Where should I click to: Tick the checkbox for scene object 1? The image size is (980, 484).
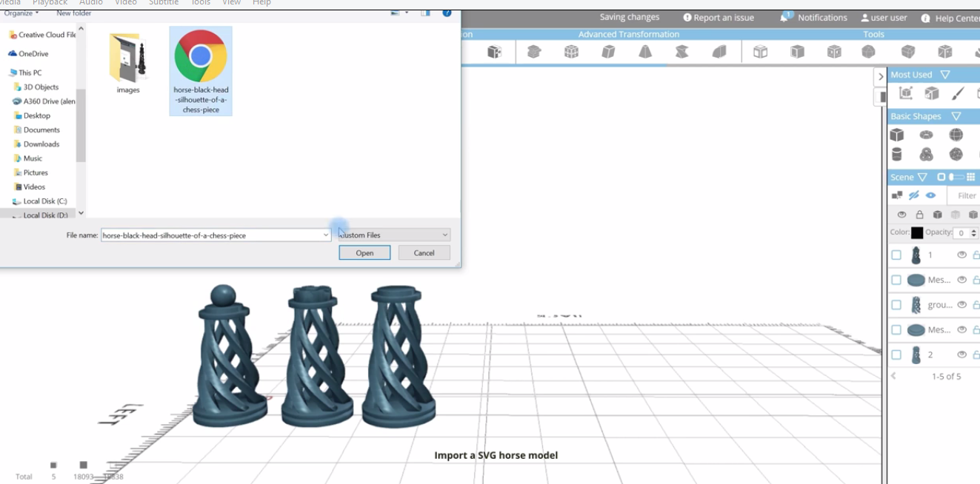[x=896, y=255]
